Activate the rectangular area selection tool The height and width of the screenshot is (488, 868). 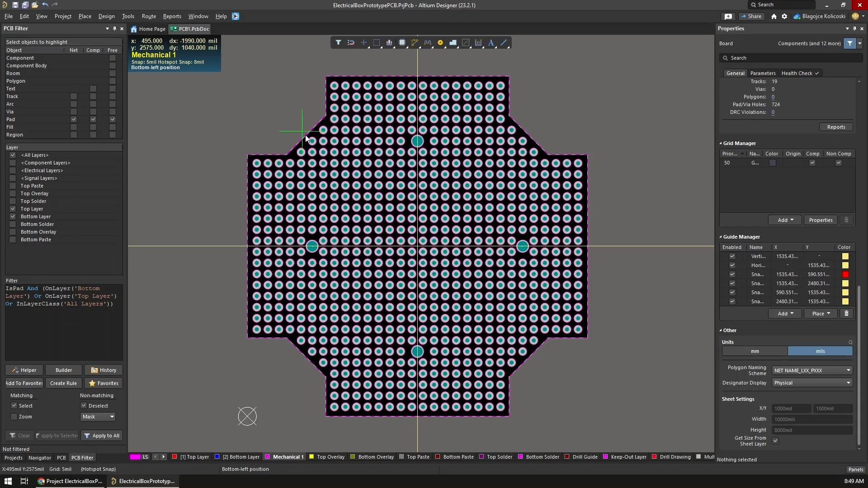[x=377, y=42]
